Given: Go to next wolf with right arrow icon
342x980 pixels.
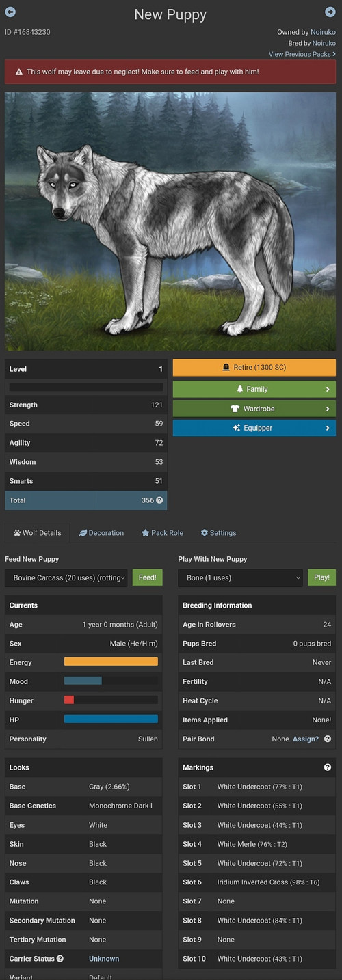Looking at the screenshot, I should [x=330, y=12].
